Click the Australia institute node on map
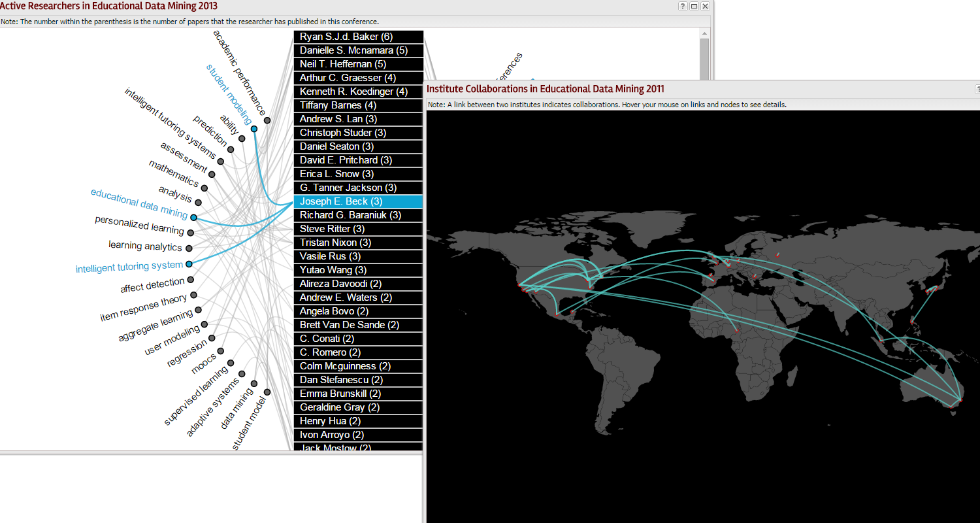This screenshot has width=980, height=523. [x=960, y=400]
